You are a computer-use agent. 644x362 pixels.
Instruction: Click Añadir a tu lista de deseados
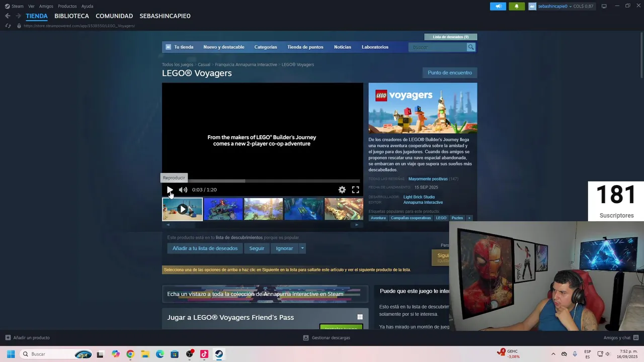point(205,248)
